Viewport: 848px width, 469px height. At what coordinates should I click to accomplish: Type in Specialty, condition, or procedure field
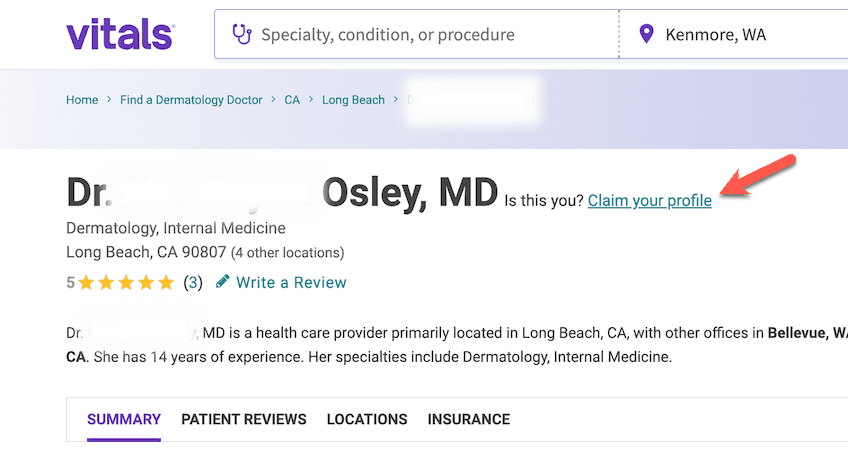click(420, 35)
